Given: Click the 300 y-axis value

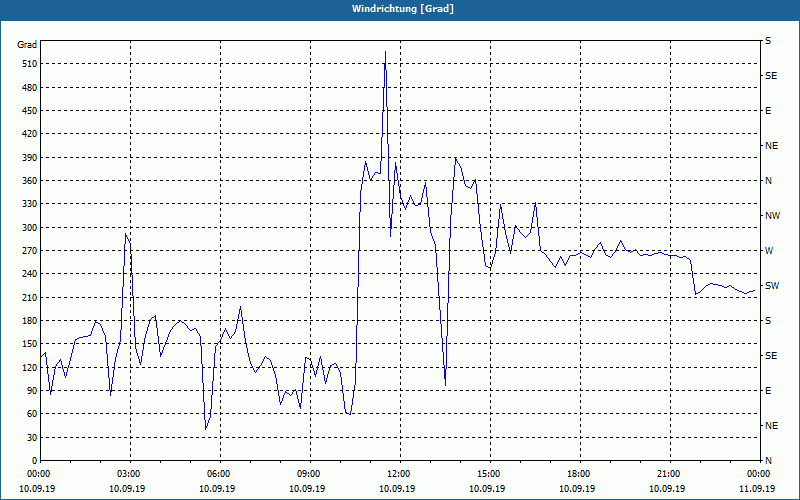Looking at the screenshot, I should click(30, 228).
